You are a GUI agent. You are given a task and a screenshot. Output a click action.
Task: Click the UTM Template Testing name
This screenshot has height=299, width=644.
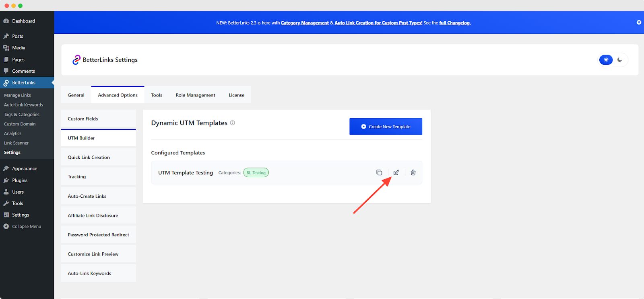(x=186, y=173)
